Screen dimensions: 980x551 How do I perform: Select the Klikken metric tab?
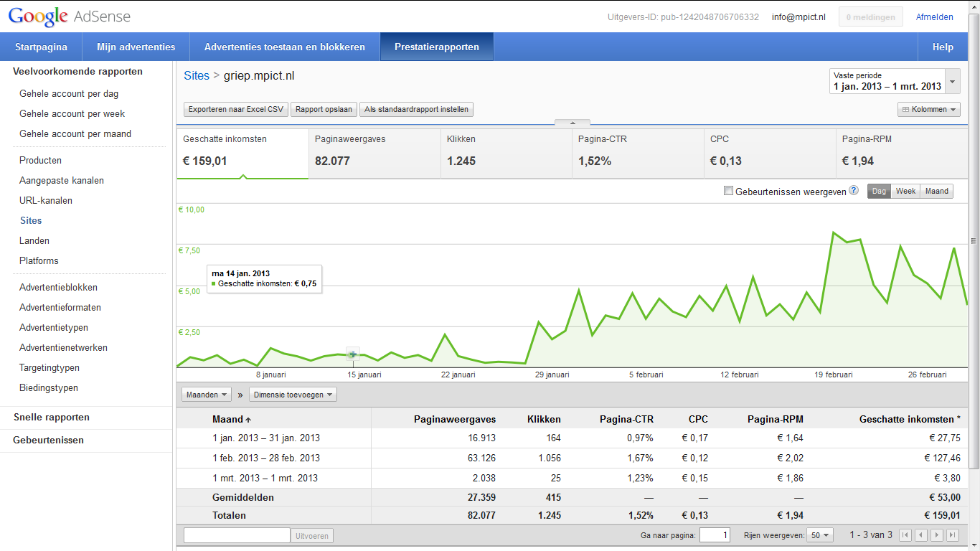click(507, 153)
